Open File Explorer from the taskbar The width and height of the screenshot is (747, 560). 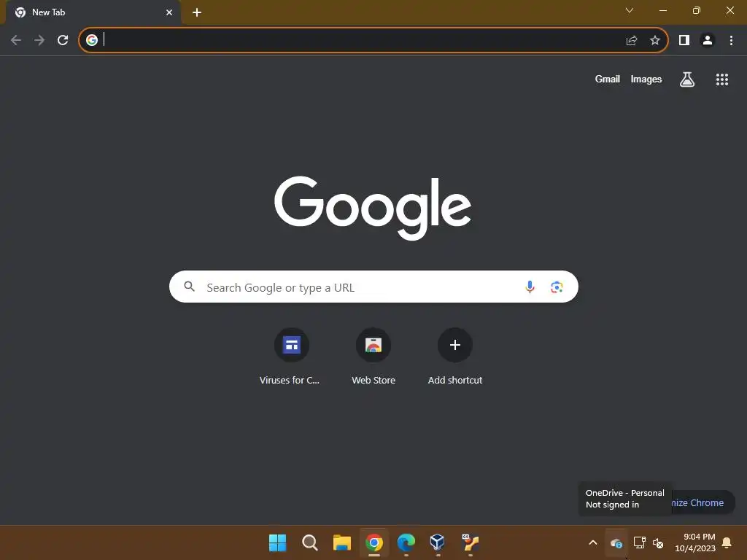341,542
